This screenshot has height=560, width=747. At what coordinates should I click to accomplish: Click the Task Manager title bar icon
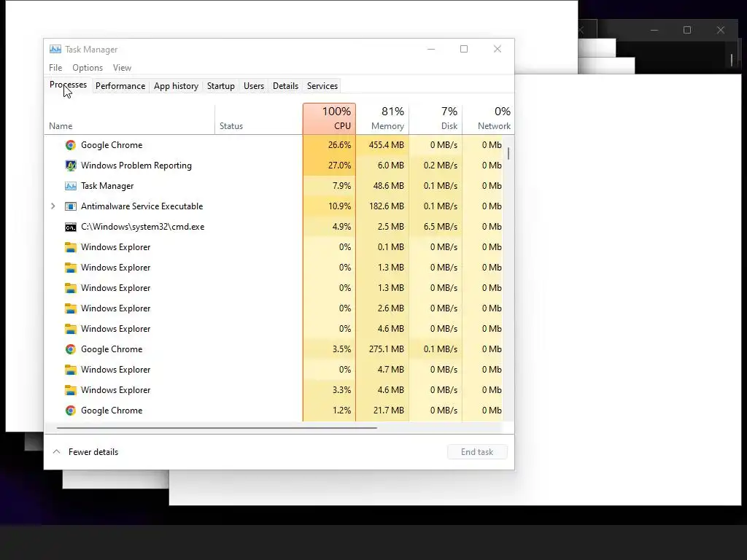click(x=55, y=49)
